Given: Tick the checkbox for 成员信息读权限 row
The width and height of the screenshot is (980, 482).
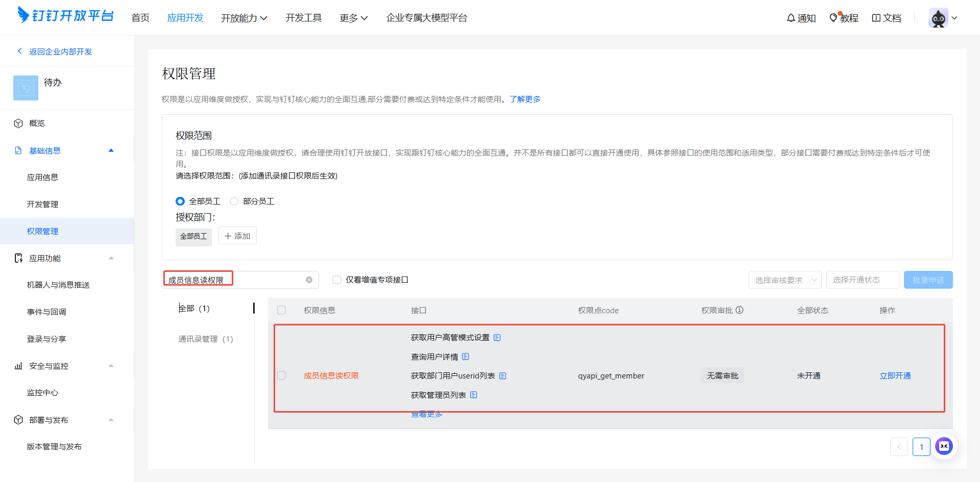Looking at the screenshot, I should coord(281,375).
